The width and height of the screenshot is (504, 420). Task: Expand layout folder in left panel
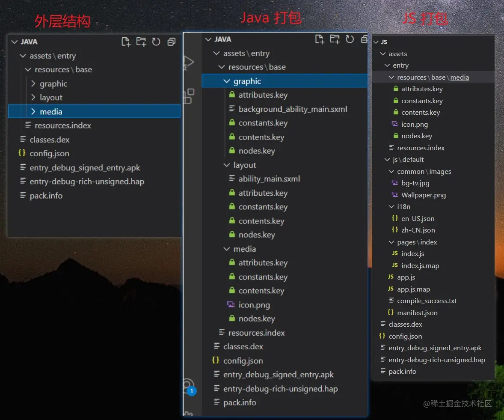(33, 98)
